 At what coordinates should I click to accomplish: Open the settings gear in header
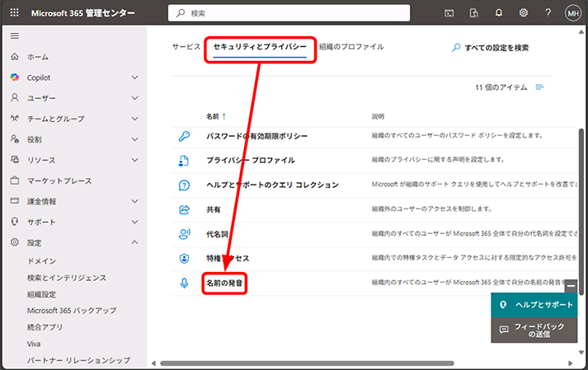click(523, 13)
